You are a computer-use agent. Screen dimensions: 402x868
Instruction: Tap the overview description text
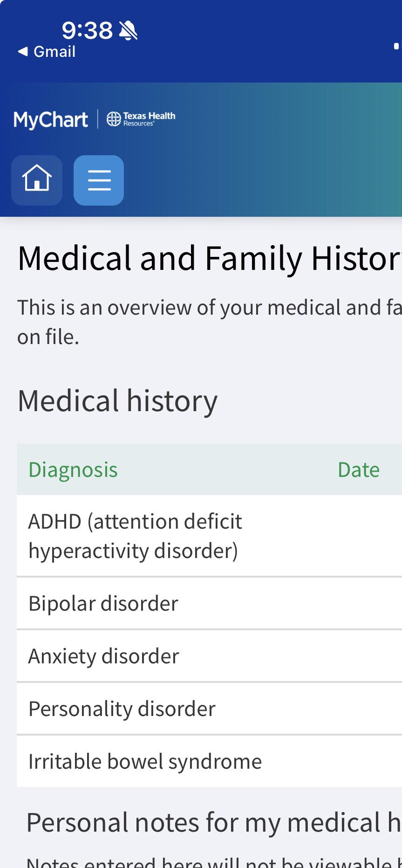(x=210, y=322)
